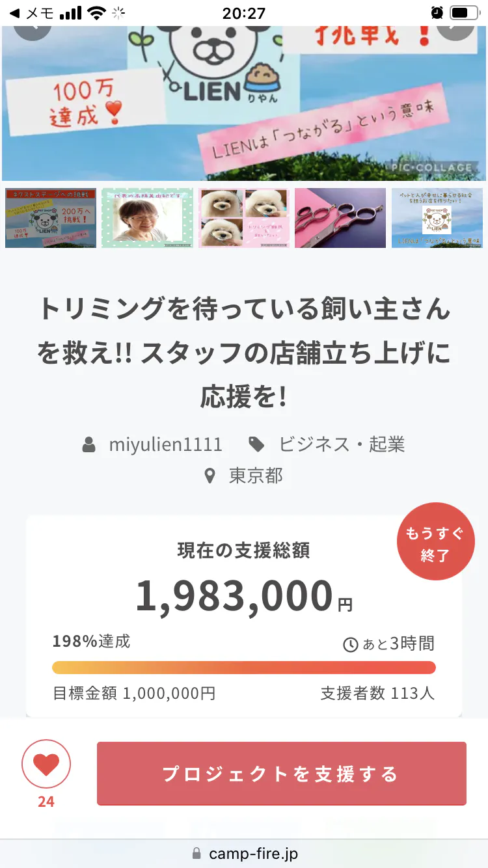This screenshot has height=868, width=488.
Task: Tap the camp-fire.jp address bar
Action: pos(244,853)
